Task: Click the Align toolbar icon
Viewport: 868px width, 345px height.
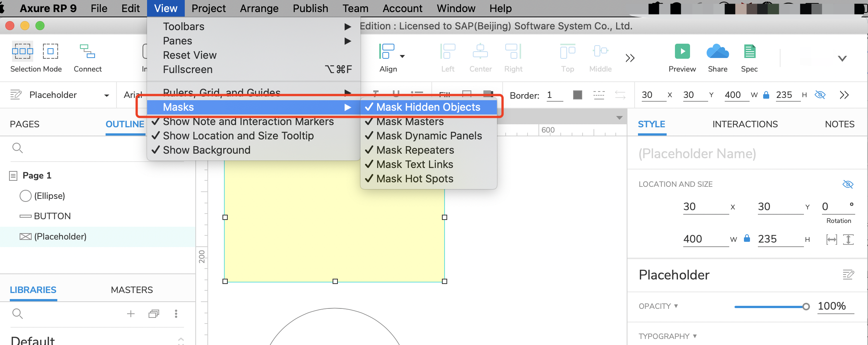Action: click(387, 51)
